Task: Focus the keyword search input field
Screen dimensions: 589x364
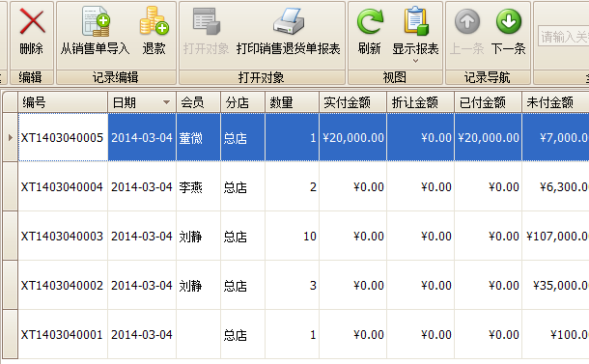Action: pyautogui.click(x=563, y=37)
